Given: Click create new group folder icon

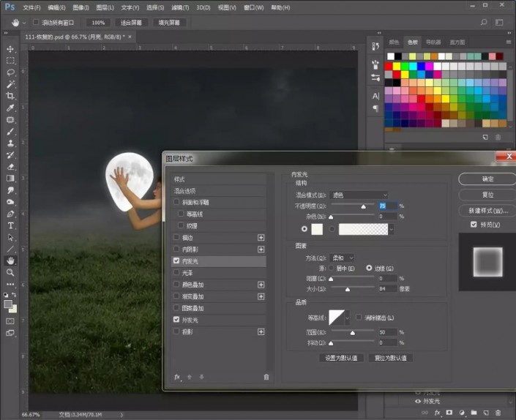Looking at the screenshot, I should (474, 413).
